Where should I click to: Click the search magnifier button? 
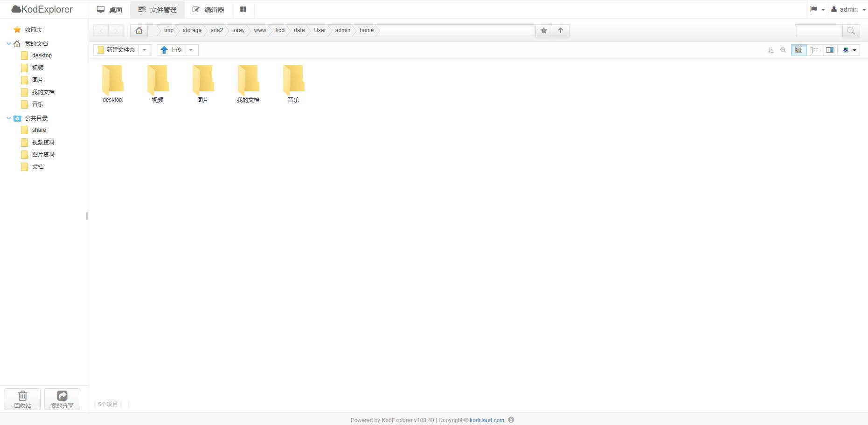tap(851, 31)
